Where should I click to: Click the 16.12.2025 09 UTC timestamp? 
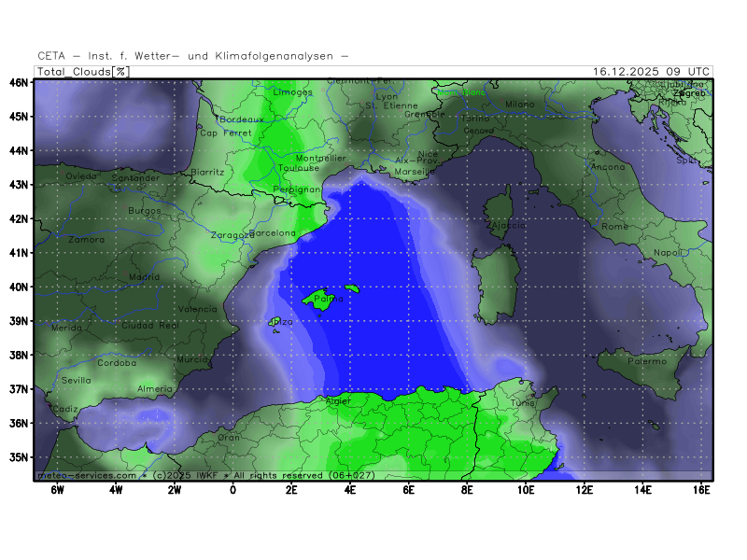(x=652, y=71)
